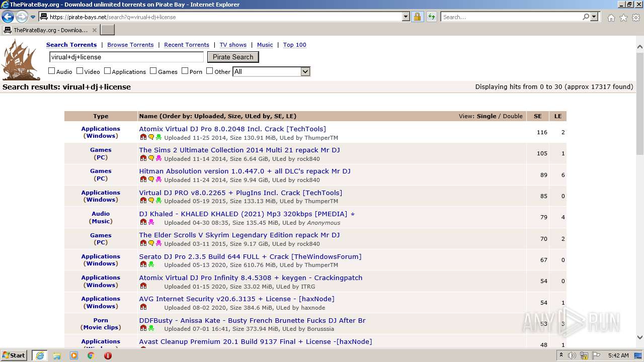Click comments bubble icon on Hitman Absolution row

tap(151, 179)
